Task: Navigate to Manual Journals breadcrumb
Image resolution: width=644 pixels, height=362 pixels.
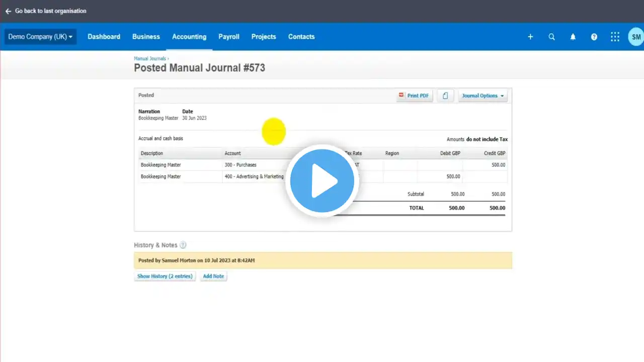Action: pos(149,59)
